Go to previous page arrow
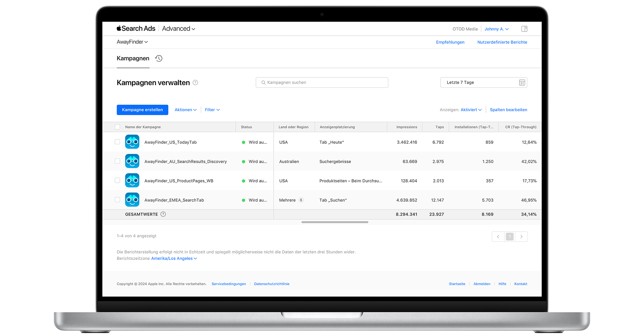The height and width of the screenshot is (336, 644). coord(498,237)
